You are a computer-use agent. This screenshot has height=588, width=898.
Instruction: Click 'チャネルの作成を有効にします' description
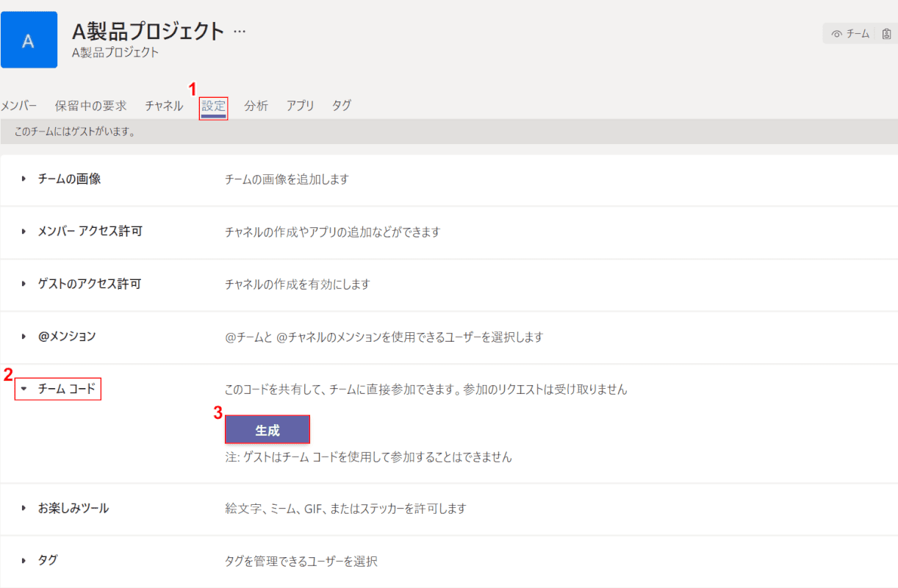coord(298,284)
